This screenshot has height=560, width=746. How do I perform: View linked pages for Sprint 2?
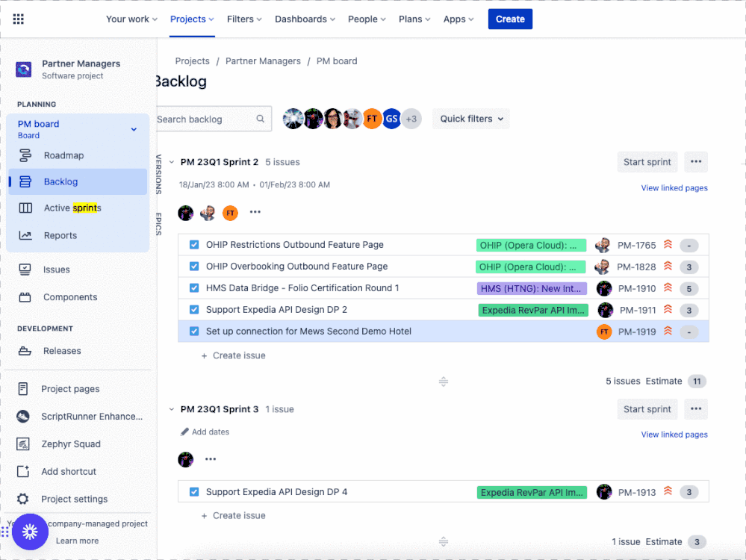click(x=674, y=188)
